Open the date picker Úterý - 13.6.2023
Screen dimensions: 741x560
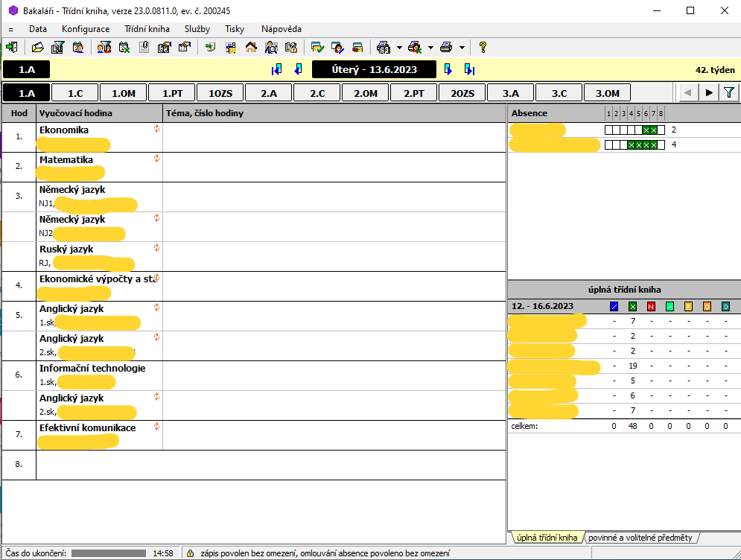374,69
